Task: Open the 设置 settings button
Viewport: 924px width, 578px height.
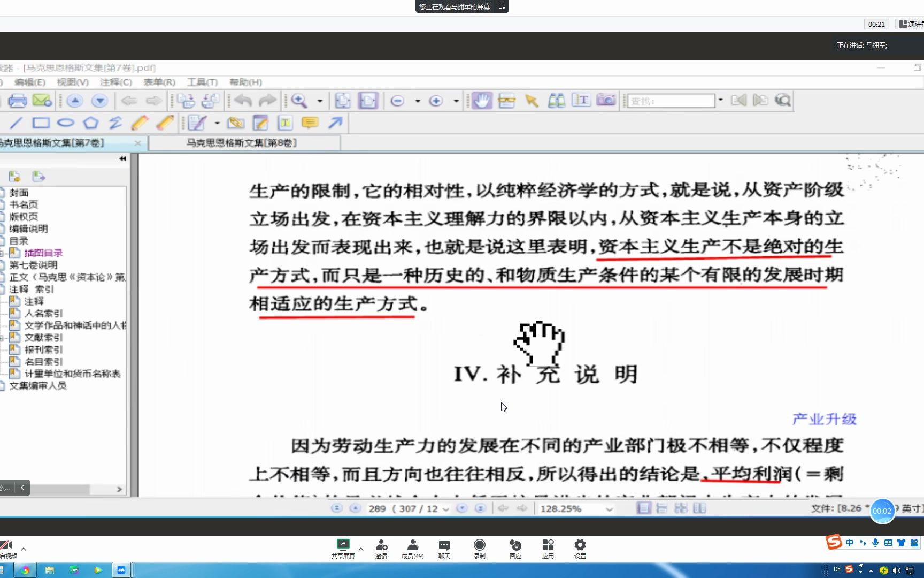Action: [580, 549]
